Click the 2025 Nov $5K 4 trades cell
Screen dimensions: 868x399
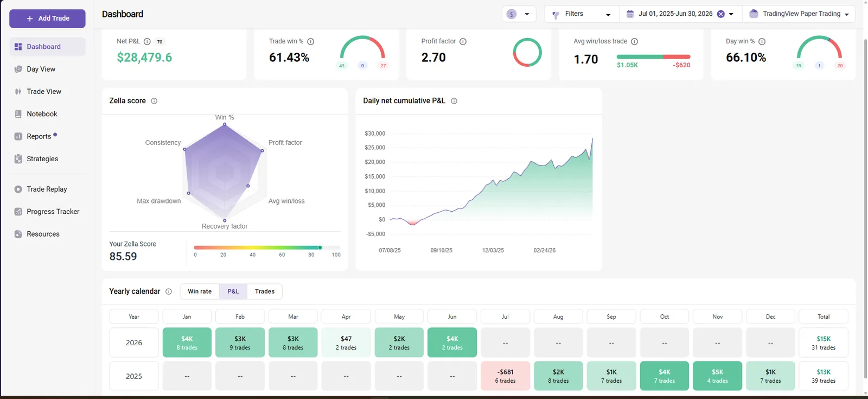(718, 376)
